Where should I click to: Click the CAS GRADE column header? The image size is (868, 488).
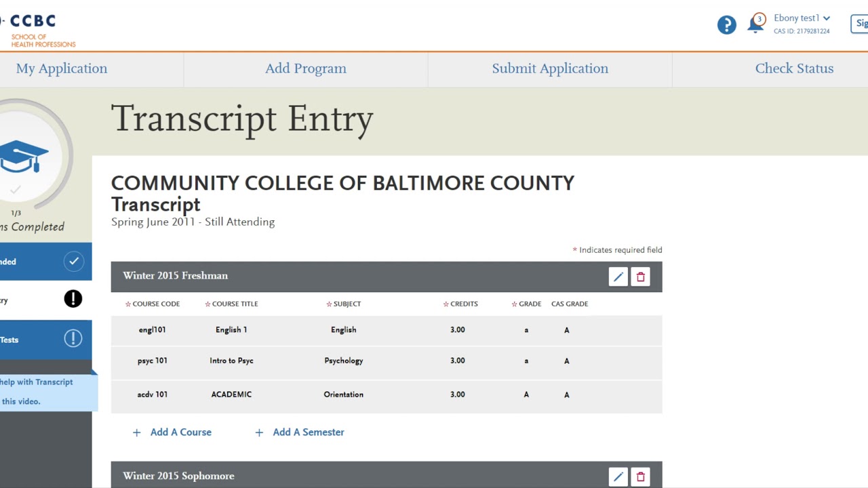(x=570, y=304)
